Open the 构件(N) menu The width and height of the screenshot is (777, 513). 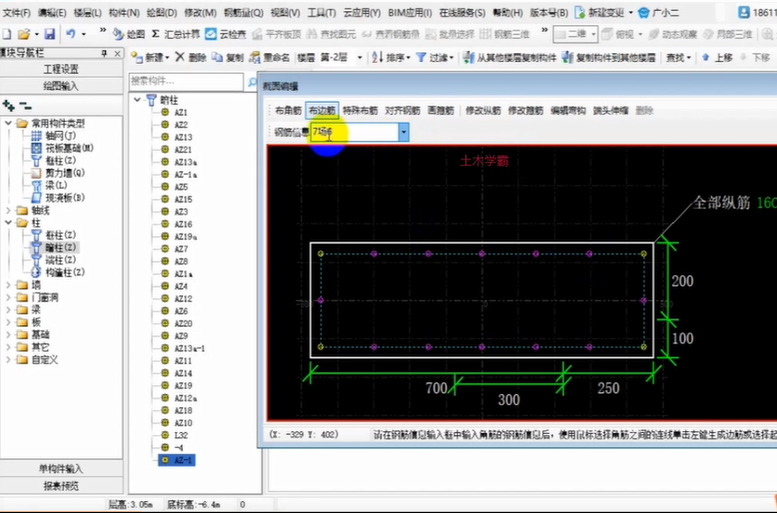coord(124,13)
